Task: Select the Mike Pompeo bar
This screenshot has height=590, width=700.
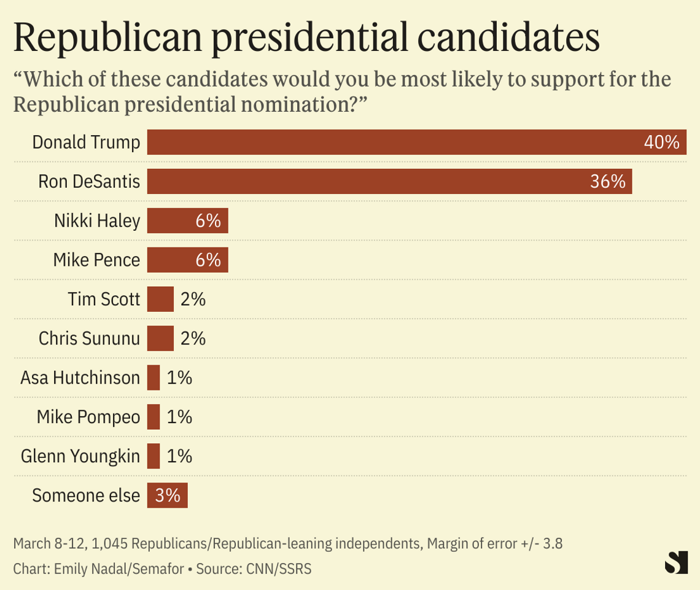Action: (x=154, y=417)
